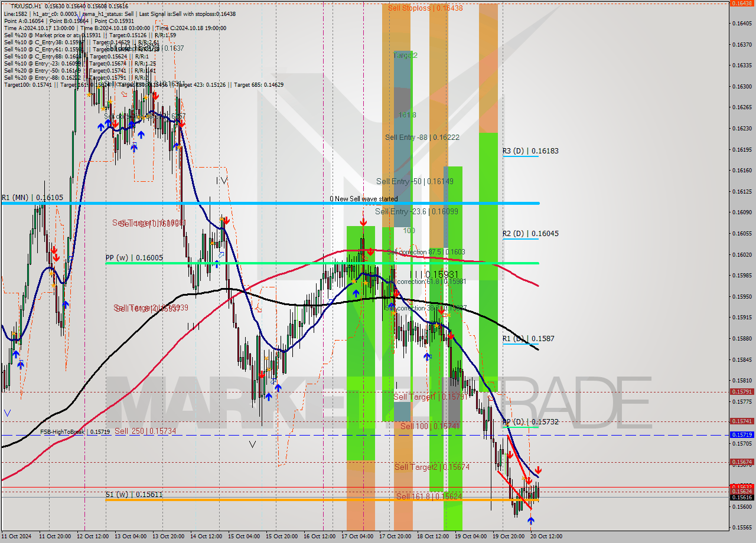
Task: Select the 'PP (w) | 0.16005' pivot label
Action: (133, 258)
